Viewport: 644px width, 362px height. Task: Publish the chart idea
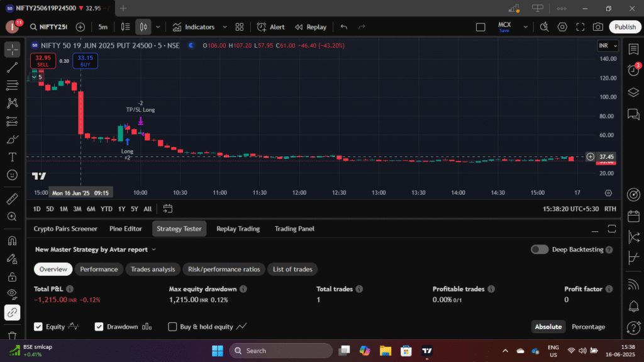coord(625,27)
